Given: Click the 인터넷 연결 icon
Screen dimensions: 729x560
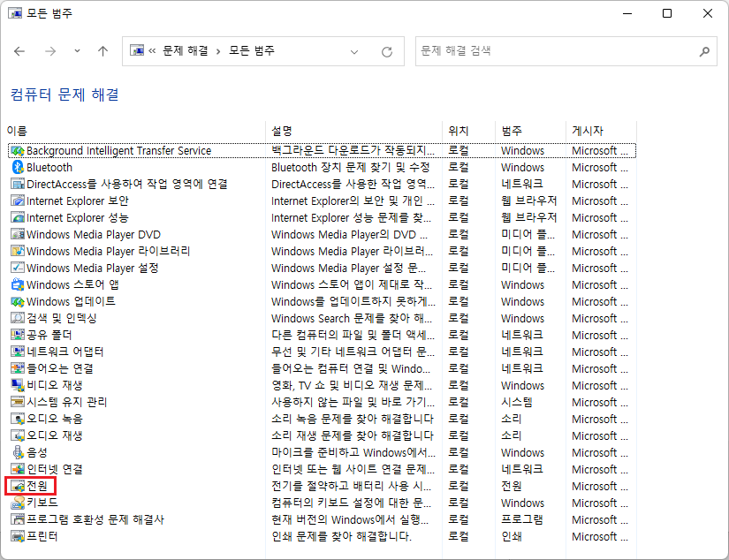Looking at the screenshot, I should coord(18,469).
